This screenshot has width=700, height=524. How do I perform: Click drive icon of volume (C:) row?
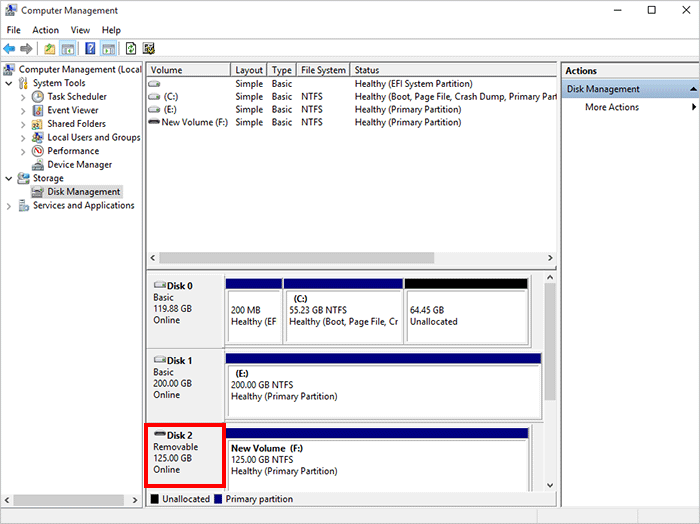[154, 97]
